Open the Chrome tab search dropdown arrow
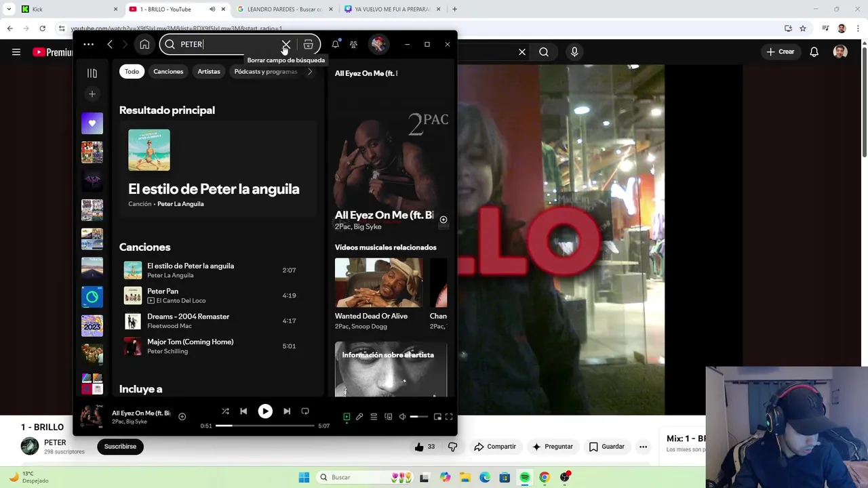 (9, 9)
